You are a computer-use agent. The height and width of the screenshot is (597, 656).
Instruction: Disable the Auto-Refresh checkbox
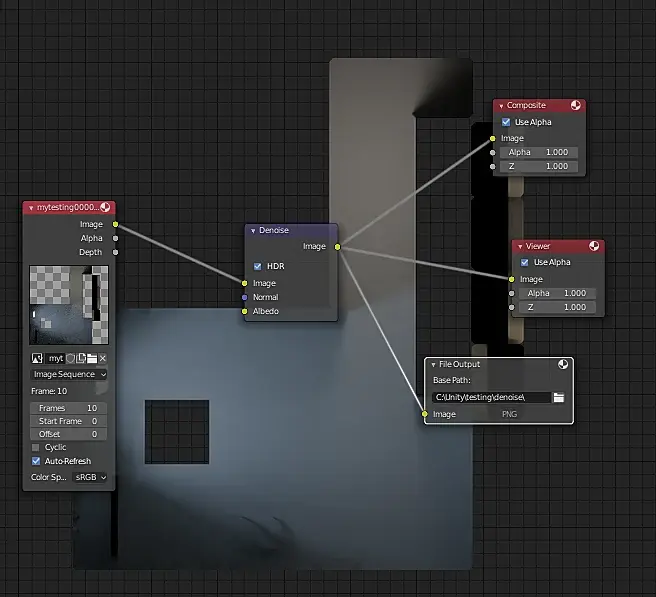point(36,461)
